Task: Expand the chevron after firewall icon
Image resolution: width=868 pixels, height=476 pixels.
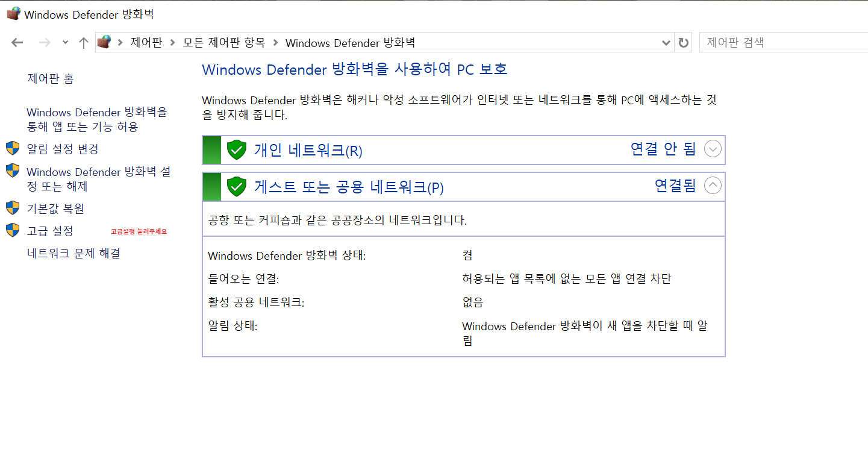Action: pyautogui.click(x=120, y=43)
